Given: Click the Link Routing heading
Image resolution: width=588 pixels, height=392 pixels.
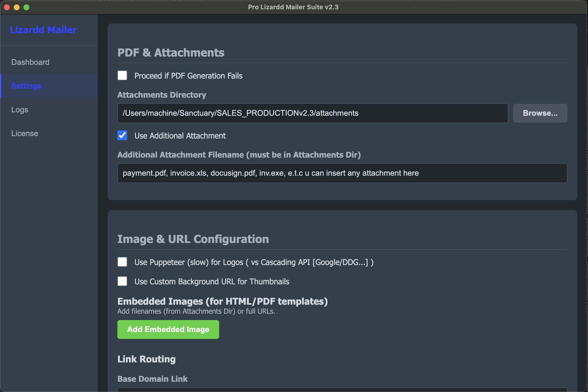Looking at the screenshot, I should [146, 359].
